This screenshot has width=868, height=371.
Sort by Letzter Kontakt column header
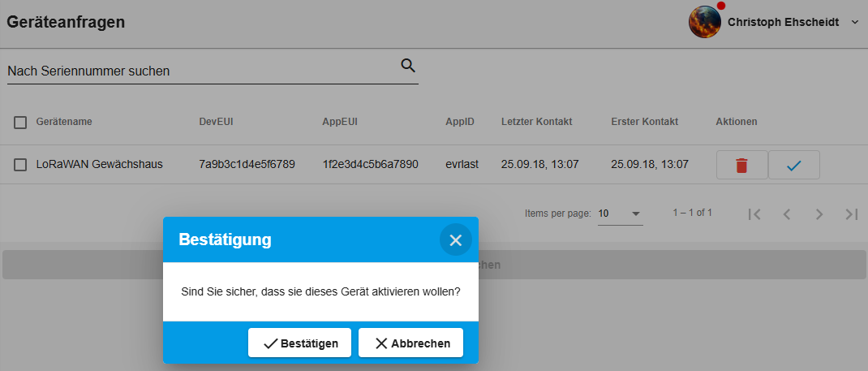click(536, 122)
